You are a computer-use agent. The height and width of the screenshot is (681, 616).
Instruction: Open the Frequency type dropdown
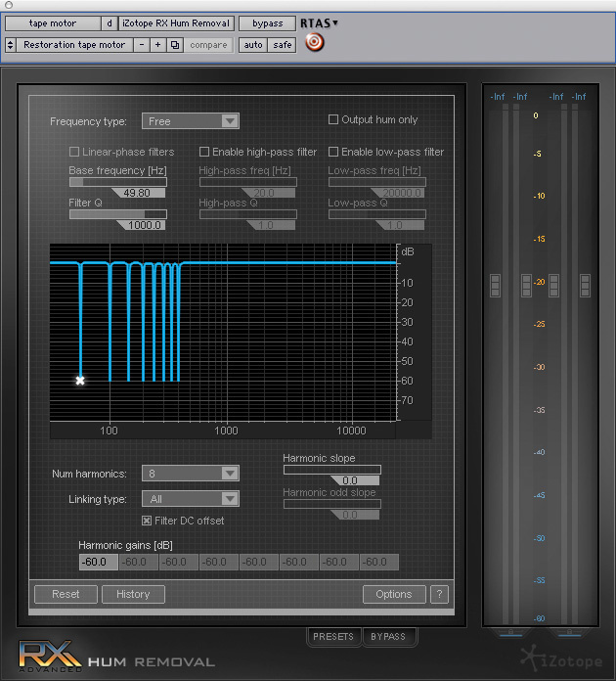click(190, 121)
